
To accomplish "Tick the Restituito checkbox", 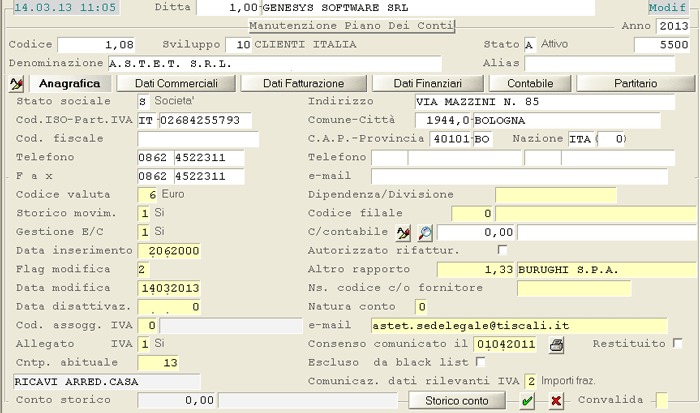I will (678, 344).
